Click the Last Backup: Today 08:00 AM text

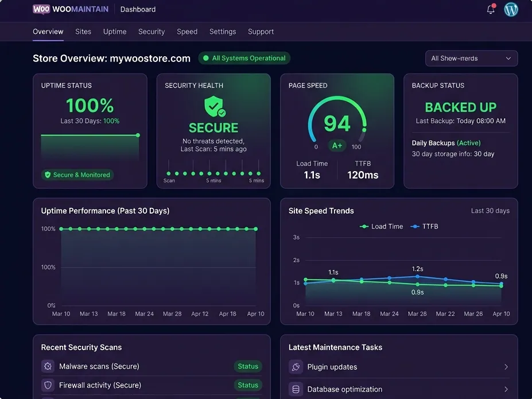pos(460,121)
